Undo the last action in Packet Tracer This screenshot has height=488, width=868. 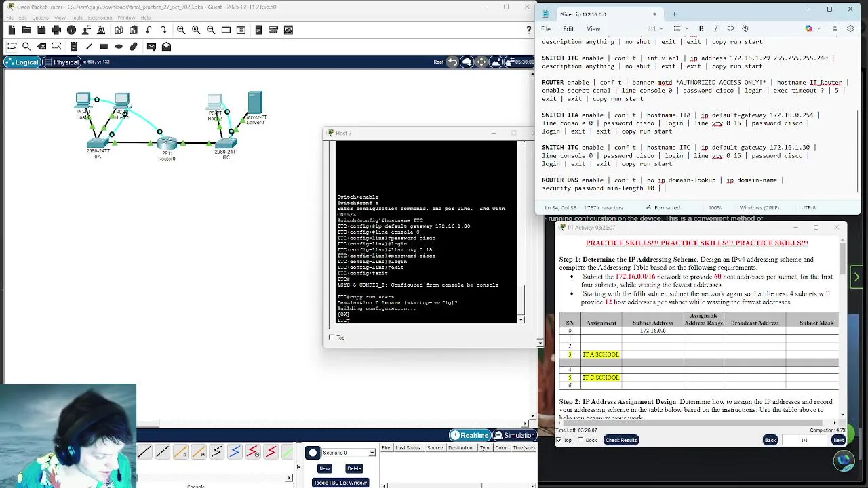pos(149,30)
